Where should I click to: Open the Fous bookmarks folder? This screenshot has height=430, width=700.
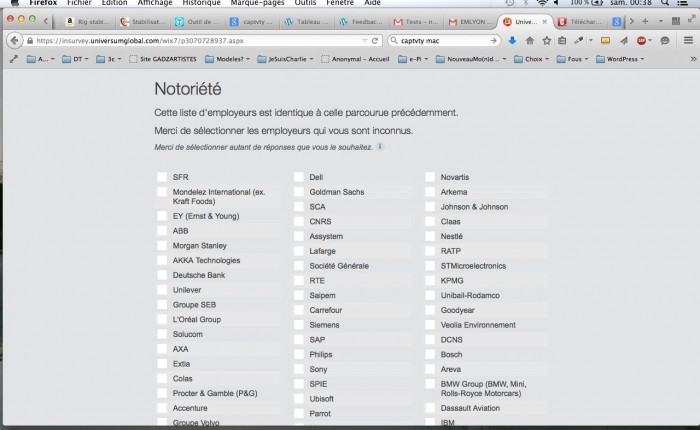pos(572,59)
